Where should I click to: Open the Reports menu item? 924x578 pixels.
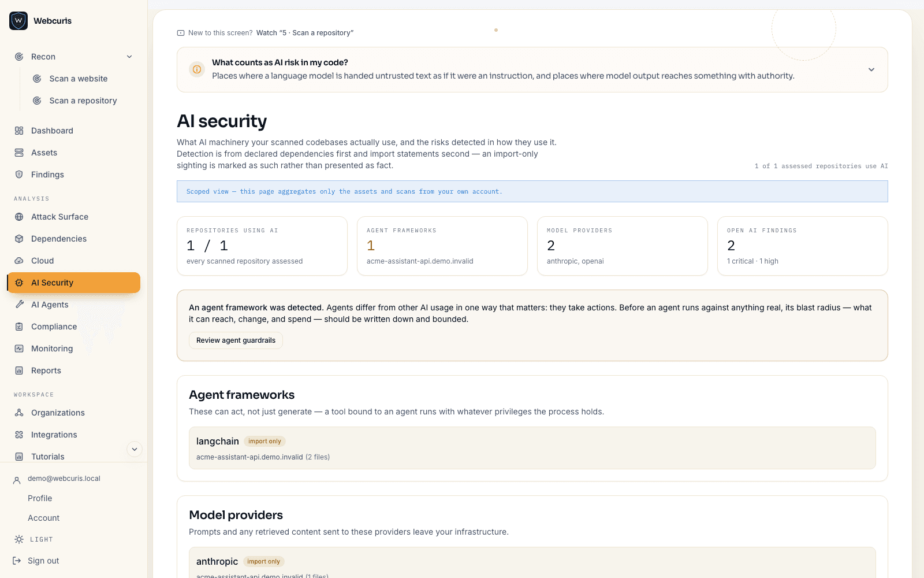click(74, 370)
